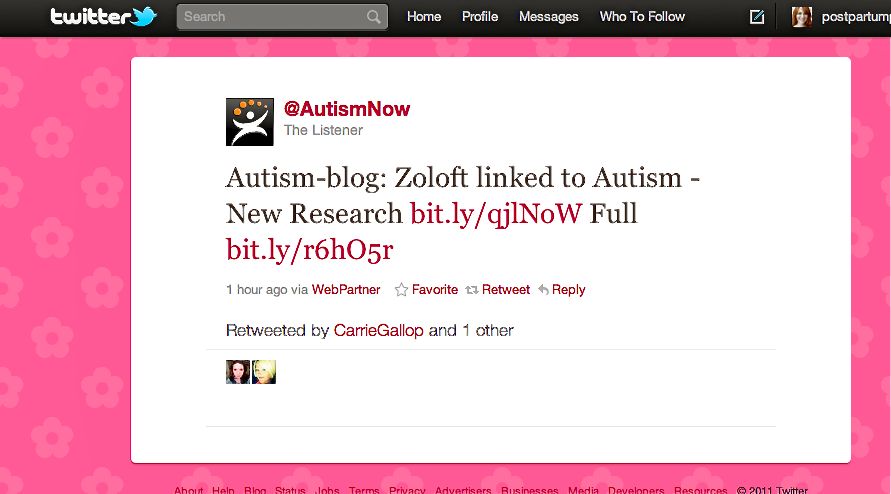Click the Reply arrow icon
Image resolution: width=891 pixels, height=494 pixels.
coord(543,290)
